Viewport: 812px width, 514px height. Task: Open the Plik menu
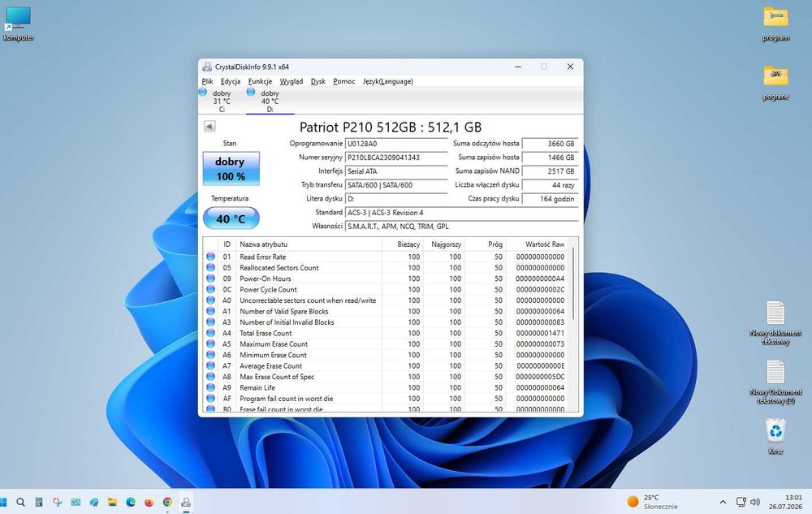(207, 81)
